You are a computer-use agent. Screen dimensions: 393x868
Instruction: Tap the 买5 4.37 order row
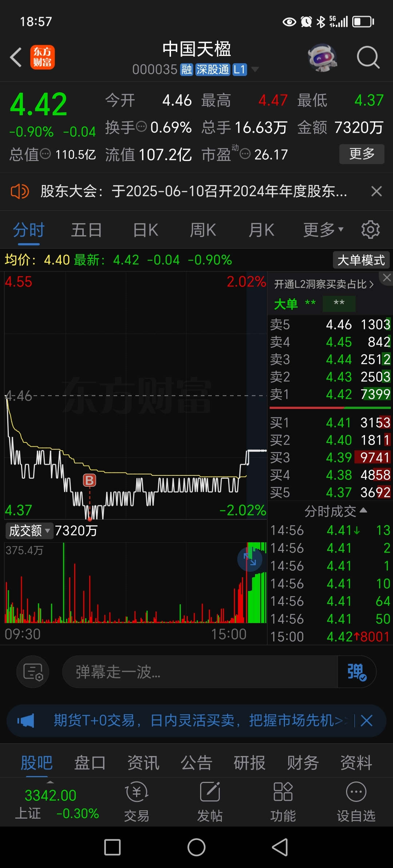(x=330, y=492)
